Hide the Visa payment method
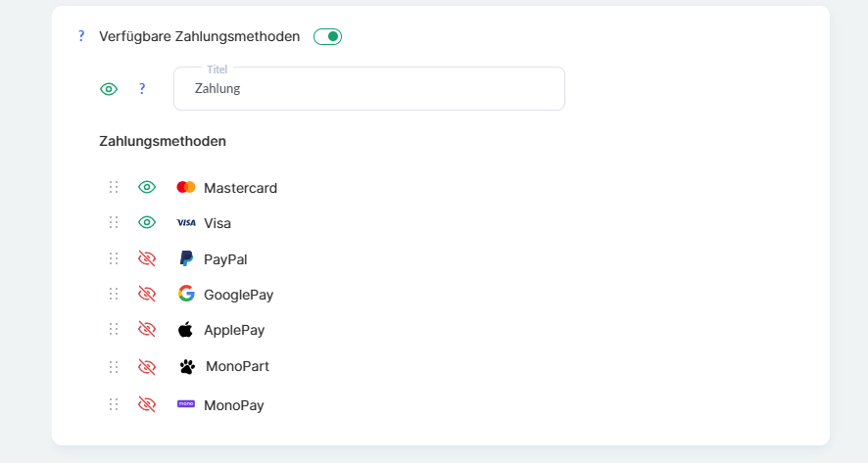The width and height of the screenshot is (868, 463). (147, 222)
